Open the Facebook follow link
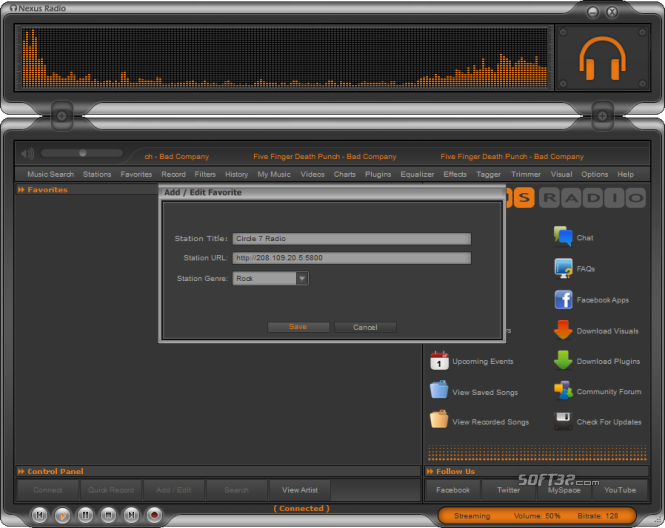Viewport: 665px width, 528px height. [453, 490]
